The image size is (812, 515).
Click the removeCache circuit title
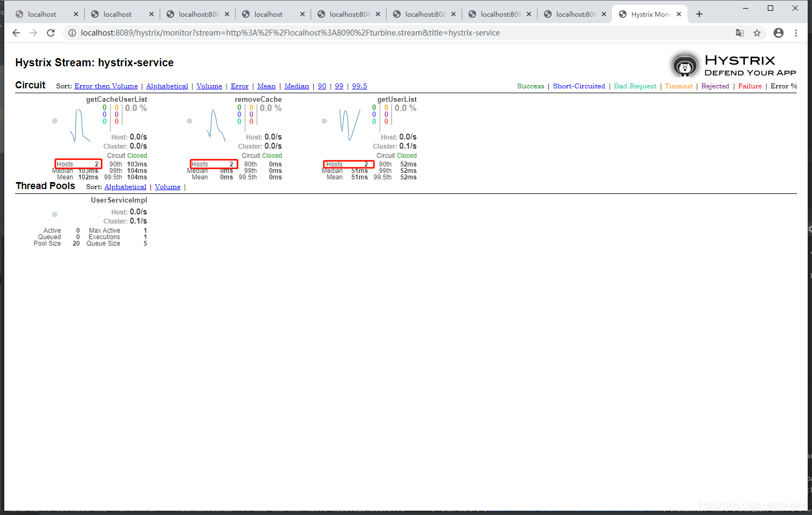[258, 100]
